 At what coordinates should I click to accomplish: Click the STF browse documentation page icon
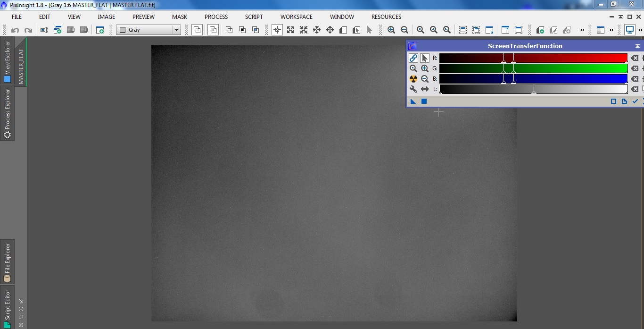[624, 101]
